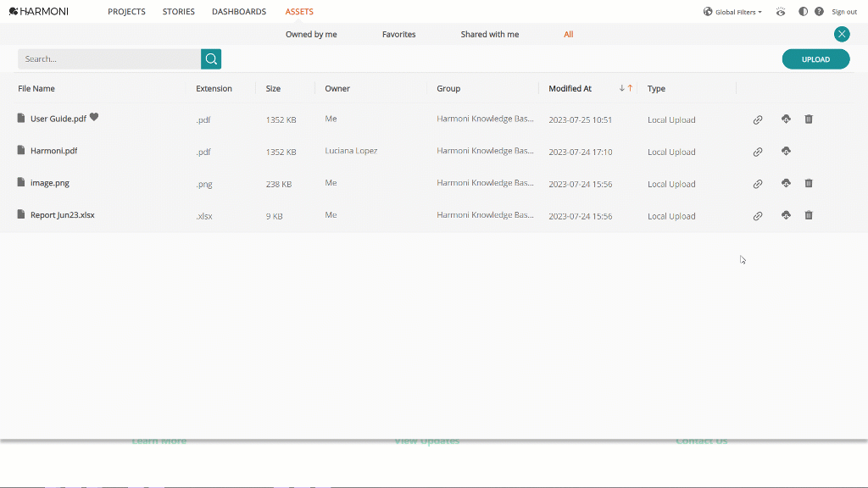The height and width of the screenshot is (488, 868).
Task: Click the Upload button
Action: tap(816, 59)
